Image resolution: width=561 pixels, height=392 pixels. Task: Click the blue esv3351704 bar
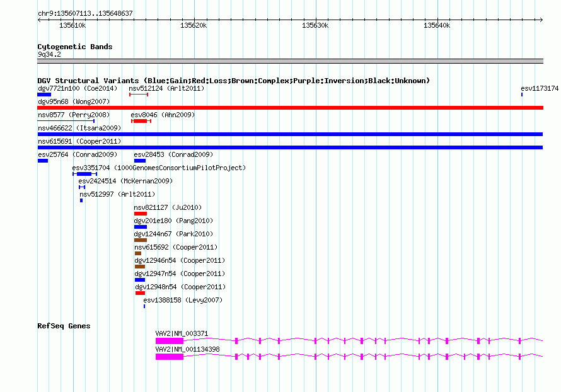coord(85,174)
